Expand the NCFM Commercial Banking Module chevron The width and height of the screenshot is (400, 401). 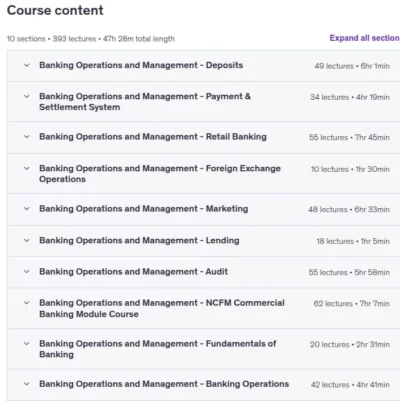tap(27, 303)
